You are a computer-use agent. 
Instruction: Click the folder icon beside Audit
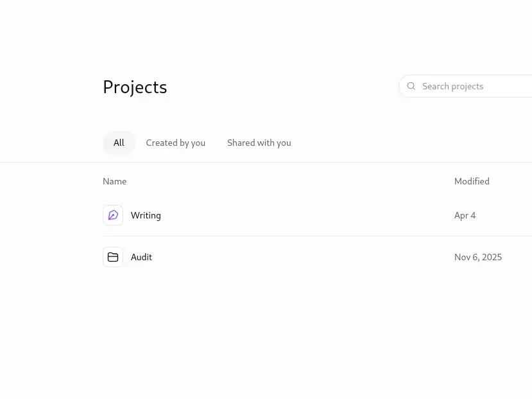click(x=113, y=257)
